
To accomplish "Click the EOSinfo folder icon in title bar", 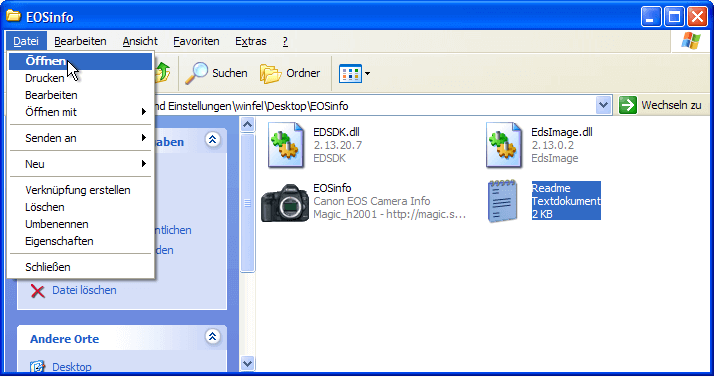I will click(x=13, y=16).
